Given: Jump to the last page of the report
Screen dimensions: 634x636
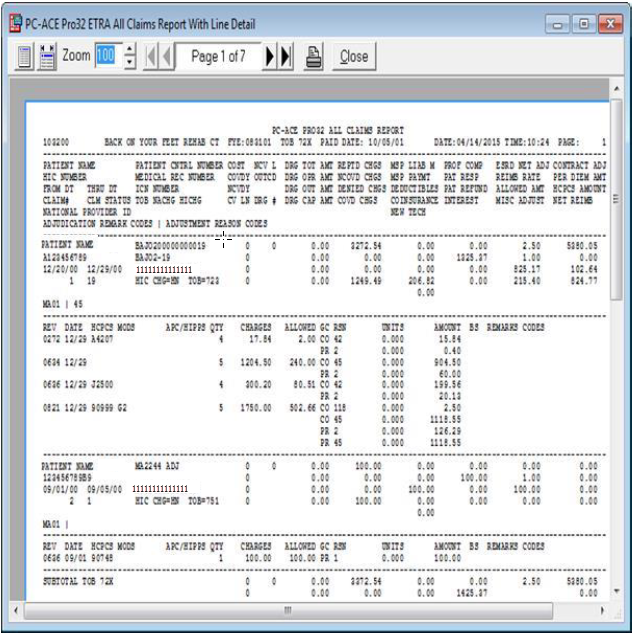Looking at the screenshot, I should click(x=286, y=57).
